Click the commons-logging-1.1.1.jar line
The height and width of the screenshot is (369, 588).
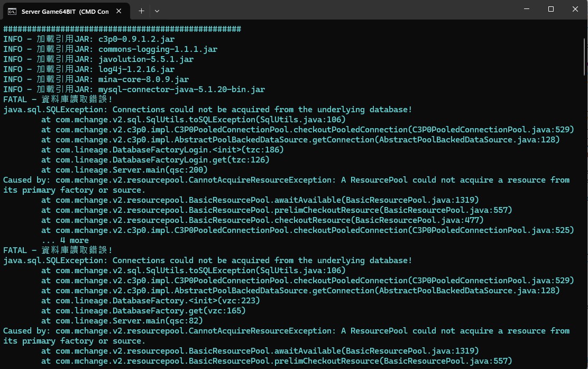pos(110,49)
